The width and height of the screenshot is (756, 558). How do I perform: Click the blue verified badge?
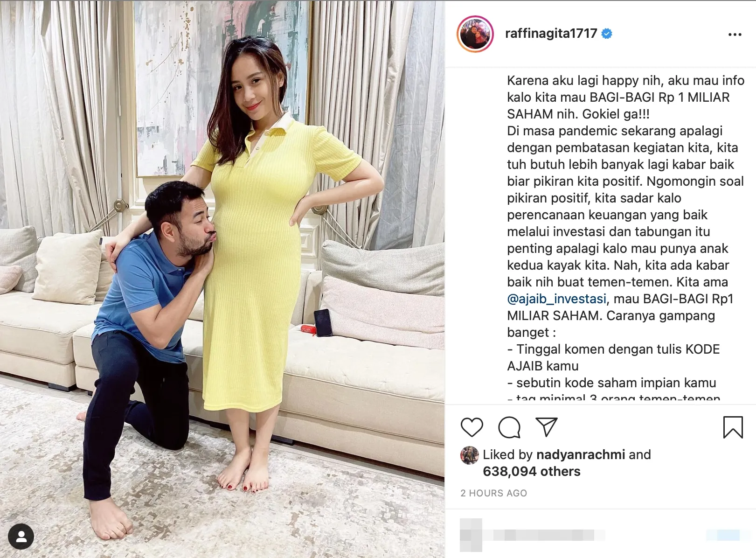[607, 34]
